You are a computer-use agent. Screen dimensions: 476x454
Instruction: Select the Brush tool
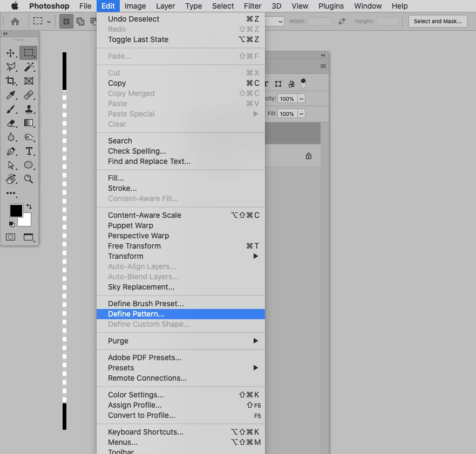11,109
